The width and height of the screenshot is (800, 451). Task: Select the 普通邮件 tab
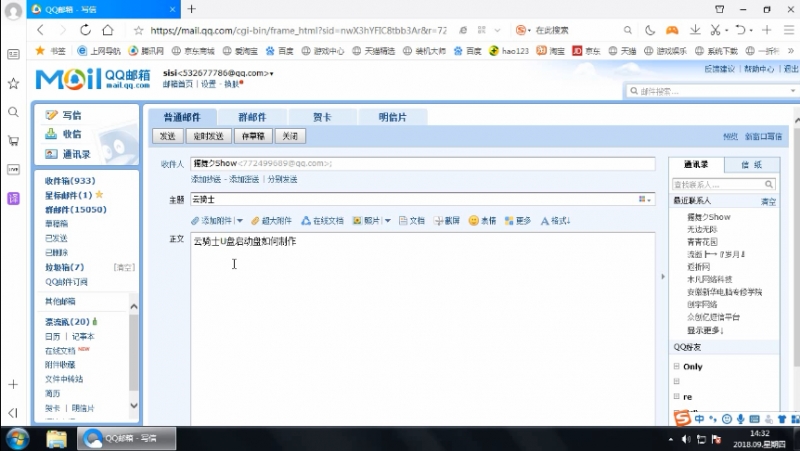pos(182,117)
